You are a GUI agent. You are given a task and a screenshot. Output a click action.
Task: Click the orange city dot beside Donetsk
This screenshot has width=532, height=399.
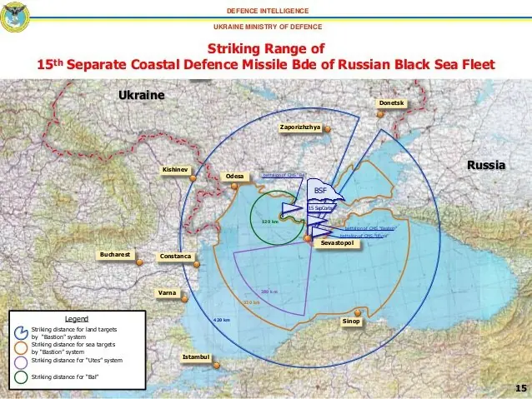click(x=380, y=115)
